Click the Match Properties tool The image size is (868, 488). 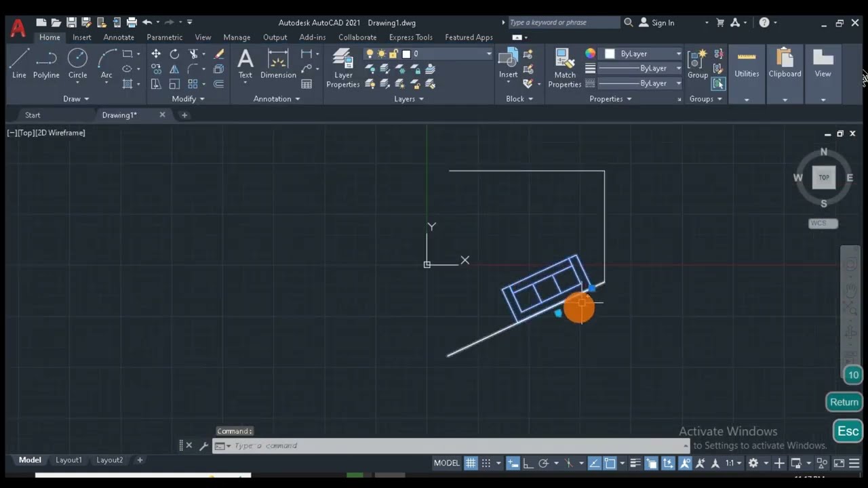564,68
